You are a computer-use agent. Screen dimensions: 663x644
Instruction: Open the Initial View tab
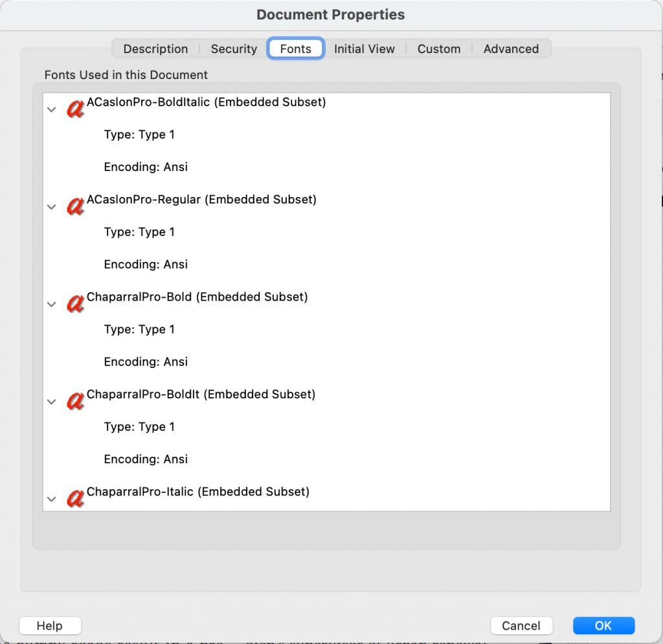click(365, 49)
